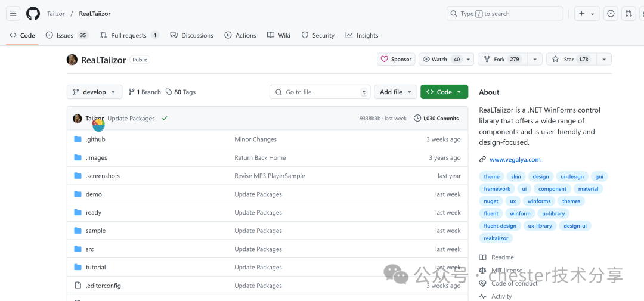This screenshot has height=301, width=644.
Task: Open the Security tab
Action: click(318, 35)
